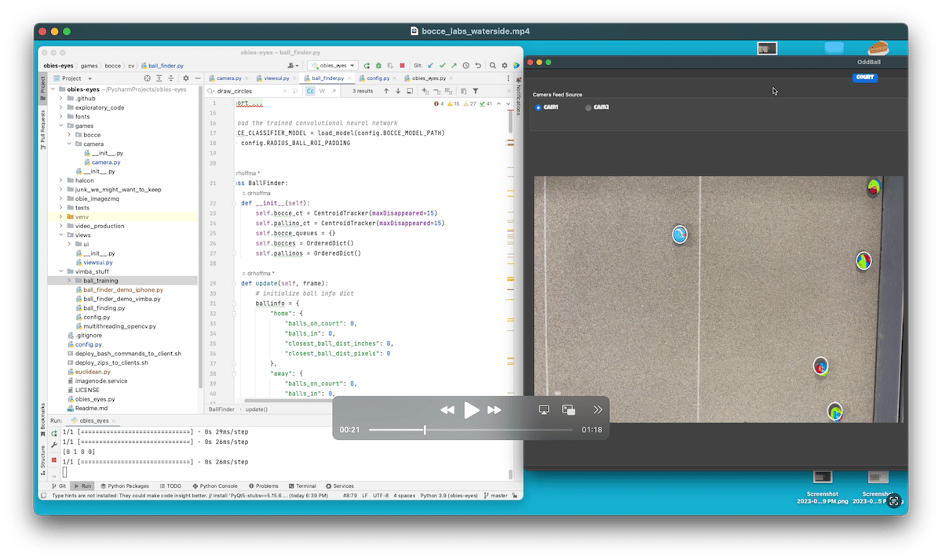Click Collapse All icon in Project panel

(171, 78)
